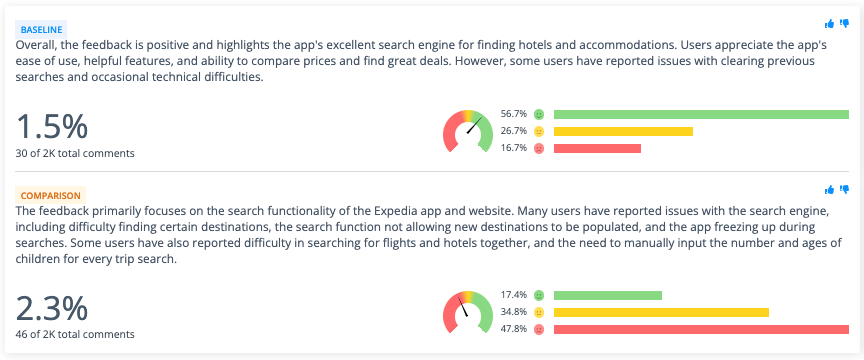Click thumbs up on the Baseline summary
Viewport: 864px width, 360px height.
pos(829,23)
